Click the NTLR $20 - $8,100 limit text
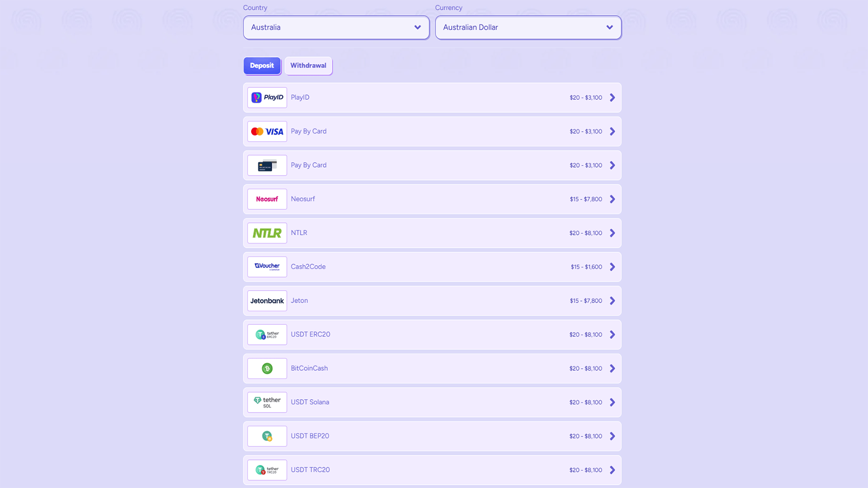868x488 pixels. click(585, 233)
